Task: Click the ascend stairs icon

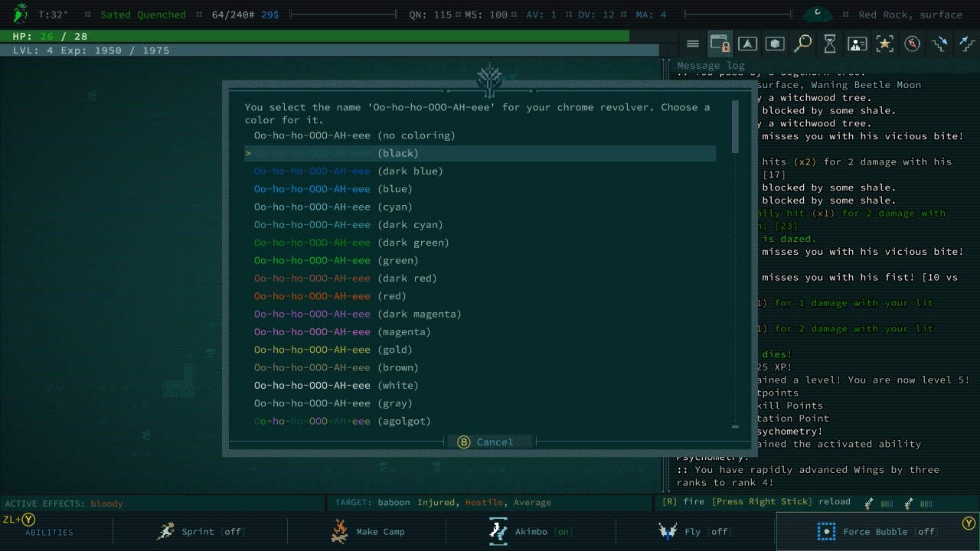Action: [966, 44]
